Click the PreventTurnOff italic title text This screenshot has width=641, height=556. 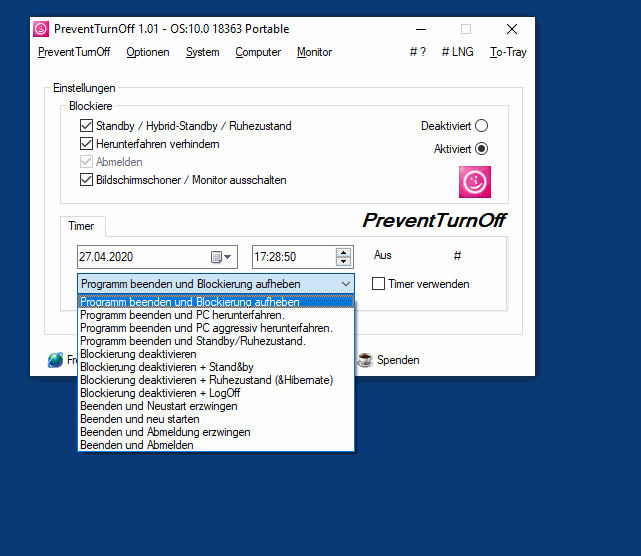click(x=434, y=220)
